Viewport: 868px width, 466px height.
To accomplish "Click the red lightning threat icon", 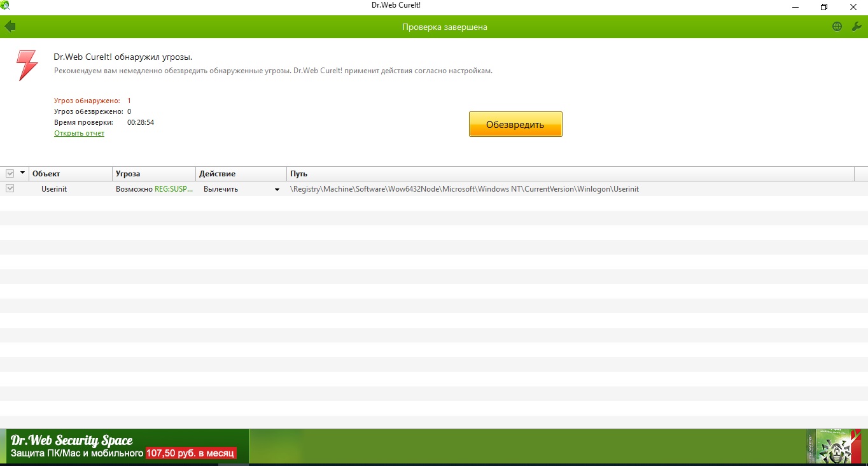I will point(27,66).
